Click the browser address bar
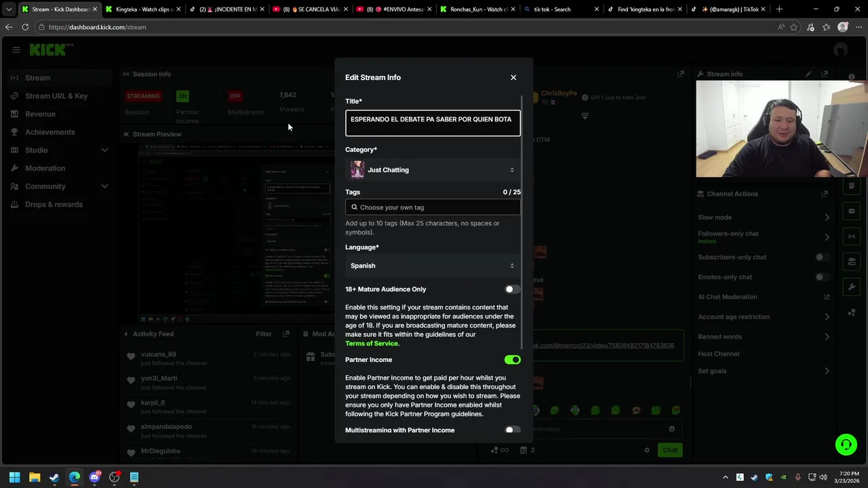 pos(407,27)
